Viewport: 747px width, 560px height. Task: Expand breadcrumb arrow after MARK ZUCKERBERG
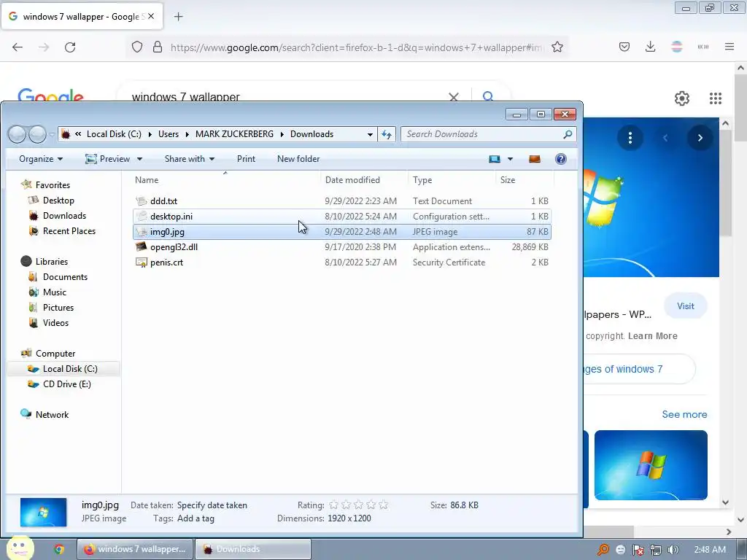282,134
